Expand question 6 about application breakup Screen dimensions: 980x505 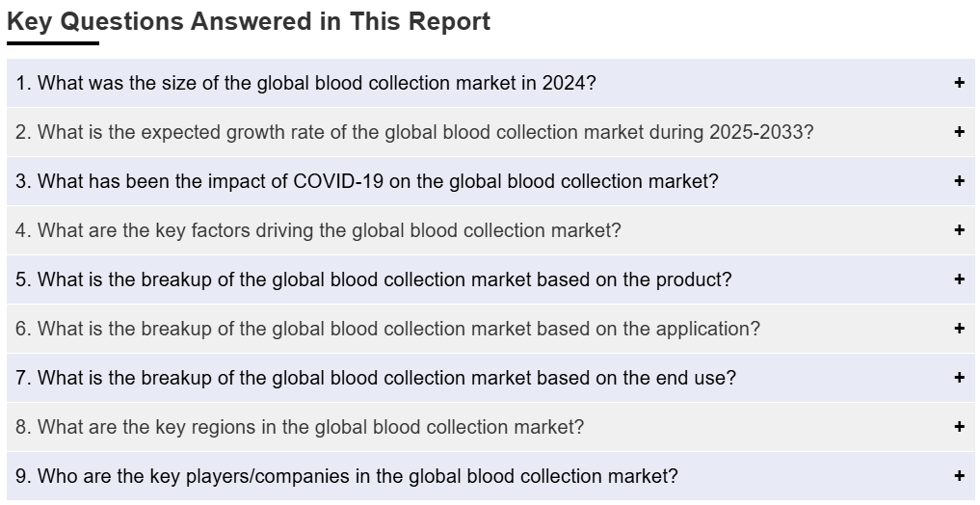(387, 328)
